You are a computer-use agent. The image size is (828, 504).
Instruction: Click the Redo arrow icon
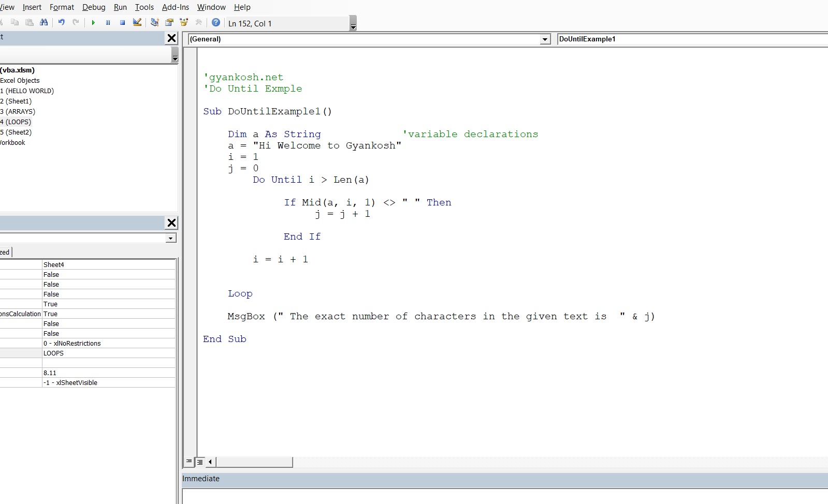76,23
